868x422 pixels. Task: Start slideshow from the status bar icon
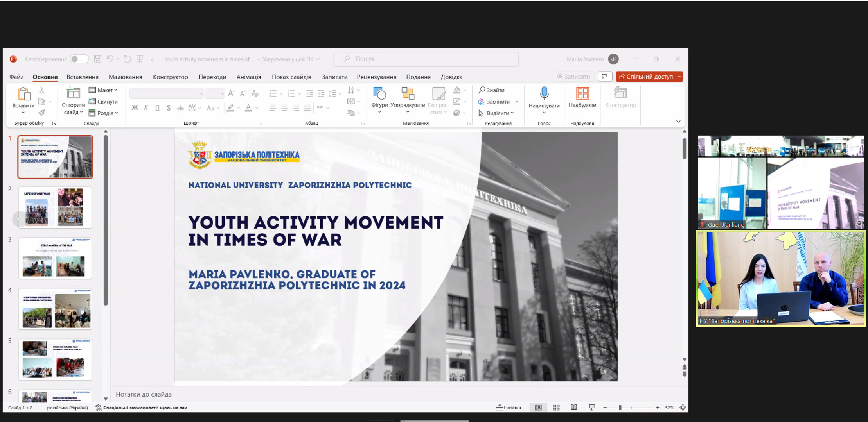coord(591,408)
